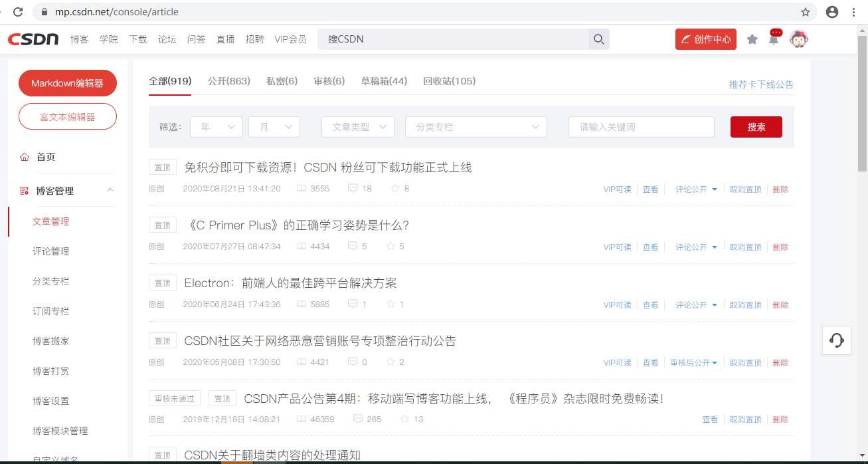Open the 文章类型 dropdown
This screenshot has width=868, height=464.
(x=358, y=127)
